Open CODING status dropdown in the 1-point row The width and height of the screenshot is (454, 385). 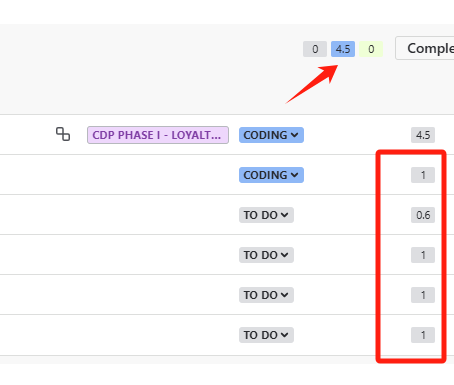tap(271, 175)
